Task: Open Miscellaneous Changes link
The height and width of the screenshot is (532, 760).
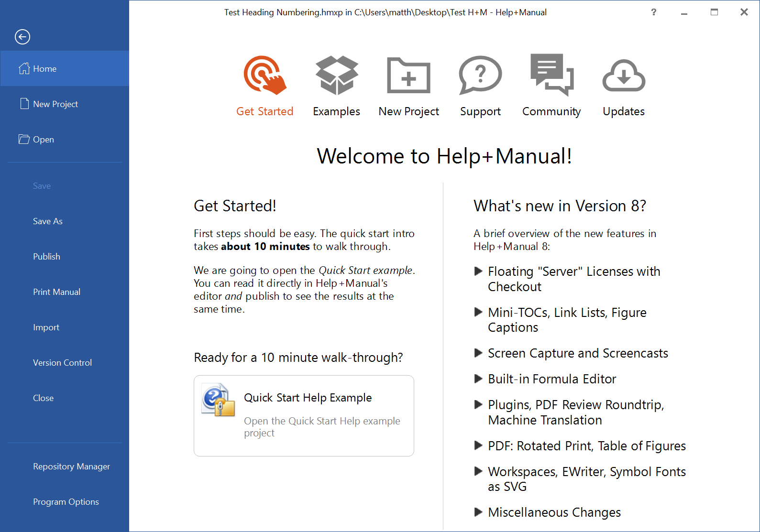Action: [x=554, y=512]
